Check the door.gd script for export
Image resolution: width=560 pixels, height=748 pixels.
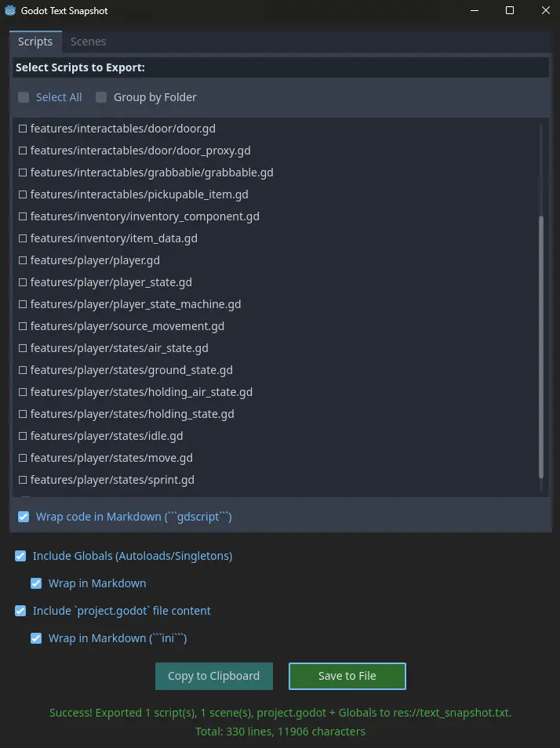[x=23, y=129]
